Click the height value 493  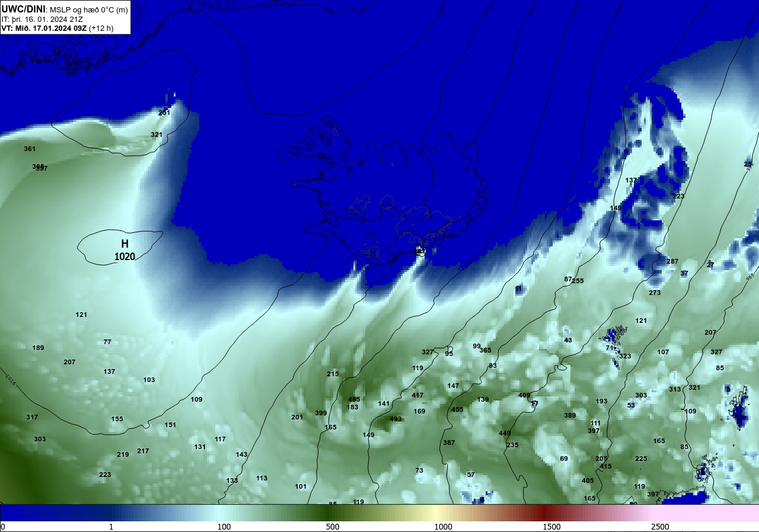[x=396, y=419]
